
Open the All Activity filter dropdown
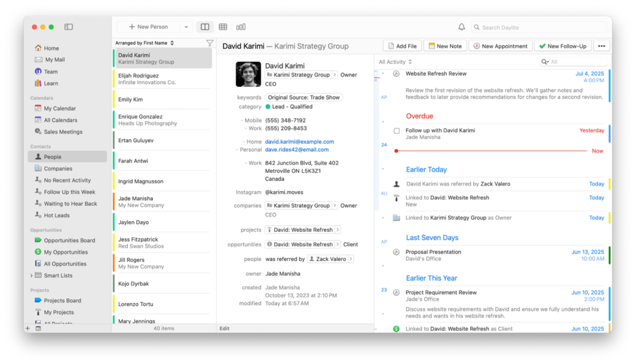(395, 62)
